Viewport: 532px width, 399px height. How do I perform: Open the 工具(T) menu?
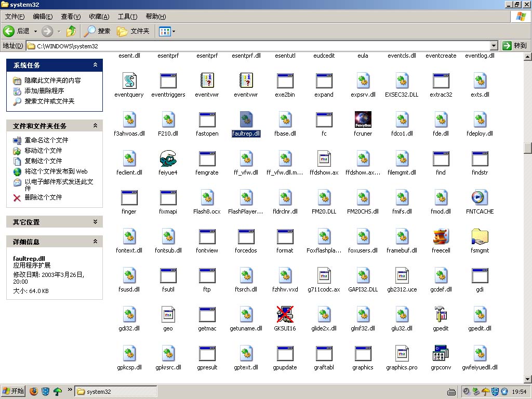click(x=127, y=17)
